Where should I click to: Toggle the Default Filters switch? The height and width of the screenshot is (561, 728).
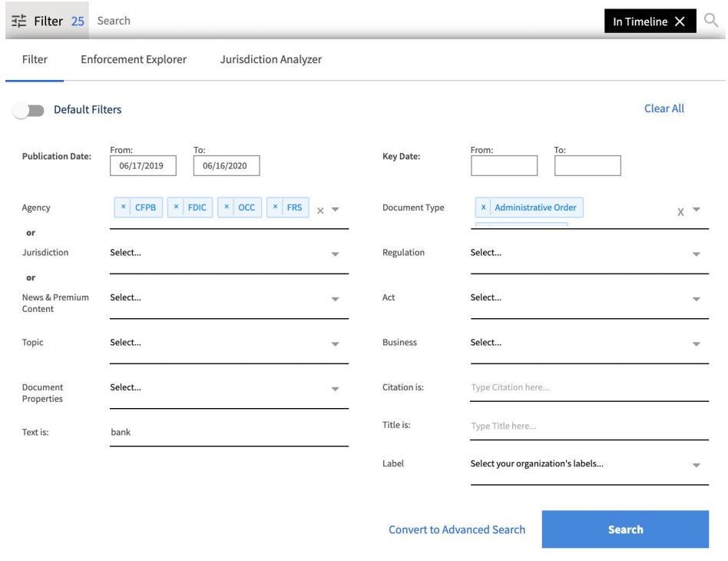(x=28, y=111)
